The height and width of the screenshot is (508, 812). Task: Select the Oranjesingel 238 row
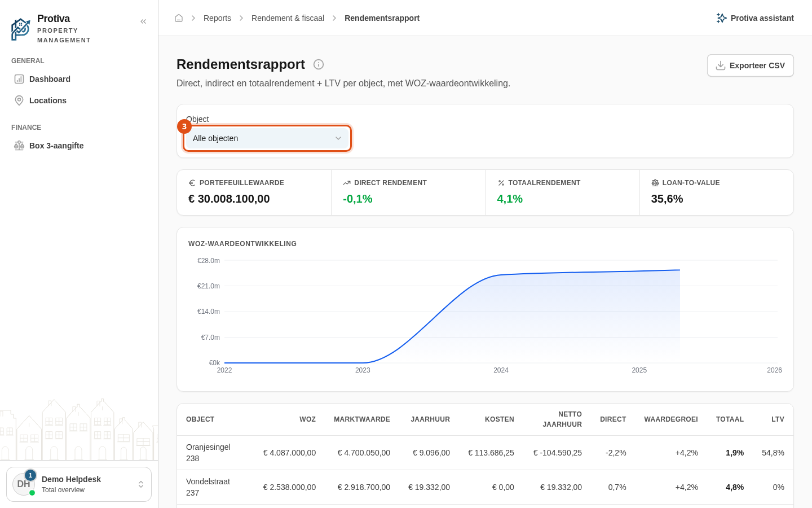click(x=485, y=453)
